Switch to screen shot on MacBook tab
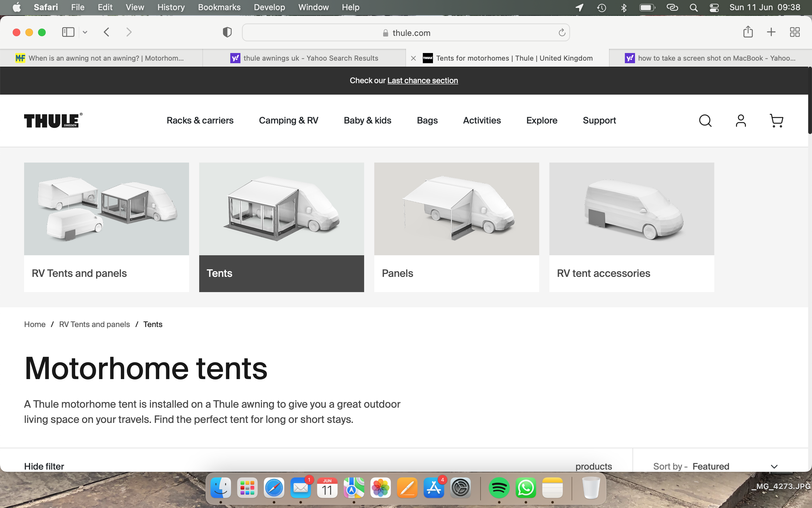Viewport: 812px width, 508px height. coord(710,58)
